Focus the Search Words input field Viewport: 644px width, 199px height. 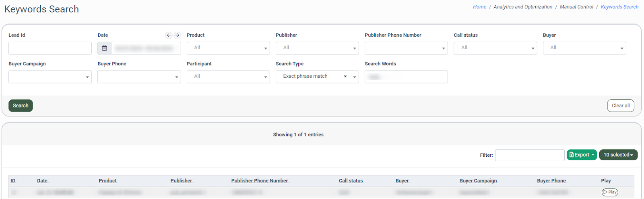tap(406, 77)
